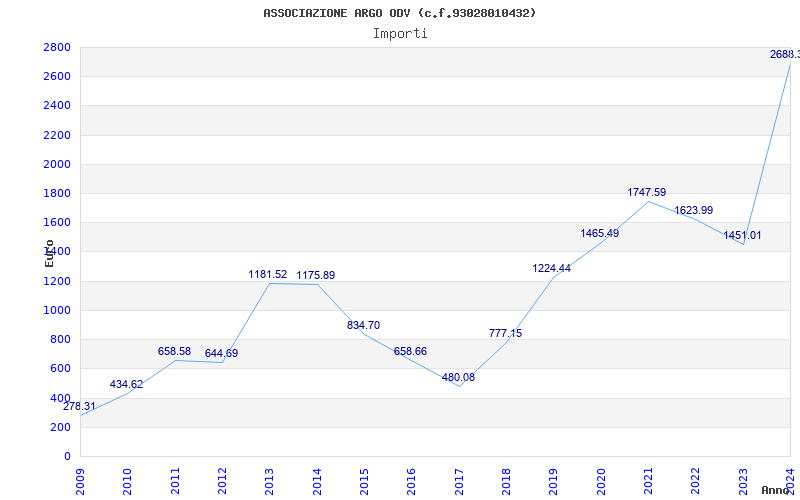
Task: Select the 2019 year label
Action: tap(554, 481)
